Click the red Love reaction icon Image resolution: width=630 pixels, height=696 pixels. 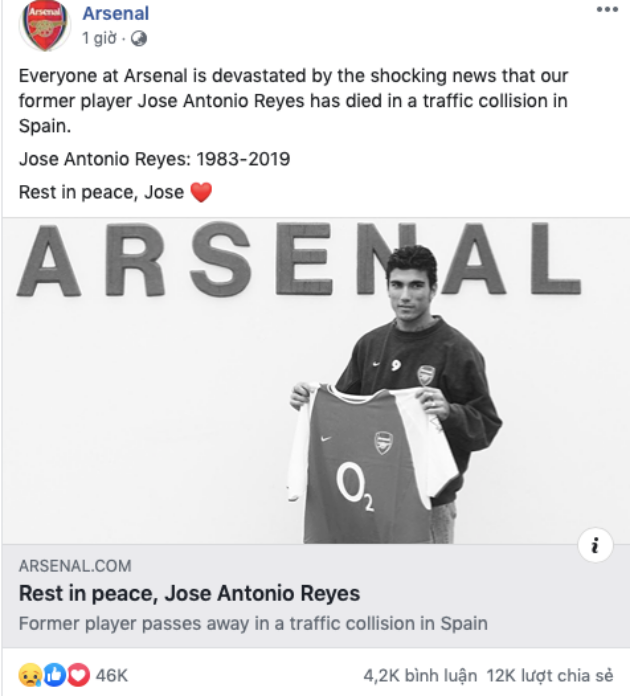point(77,675)
